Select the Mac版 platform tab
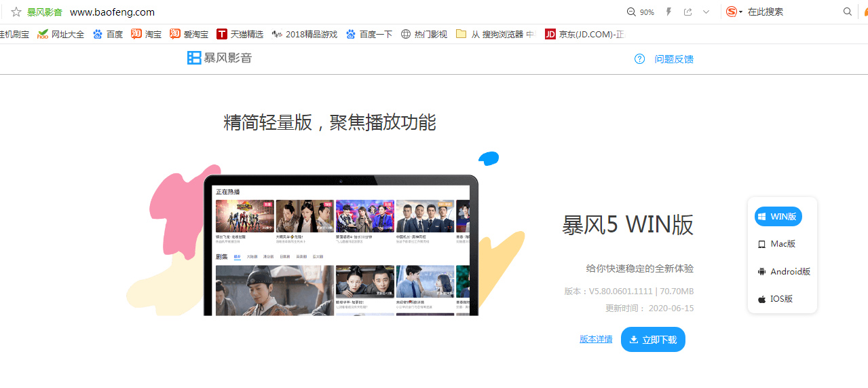 pyautogui.click(x=777, y=244)
